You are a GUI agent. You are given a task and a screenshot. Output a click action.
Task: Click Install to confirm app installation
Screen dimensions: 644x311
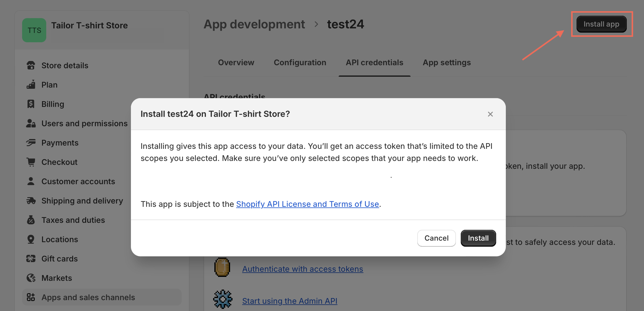click(x=478, y=238)
